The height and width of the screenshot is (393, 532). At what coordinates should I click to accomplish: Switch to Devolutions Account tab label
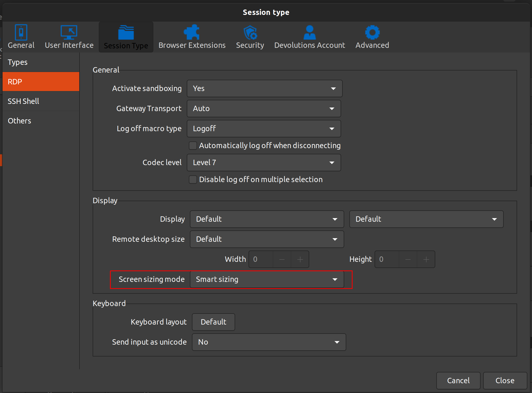309,45
